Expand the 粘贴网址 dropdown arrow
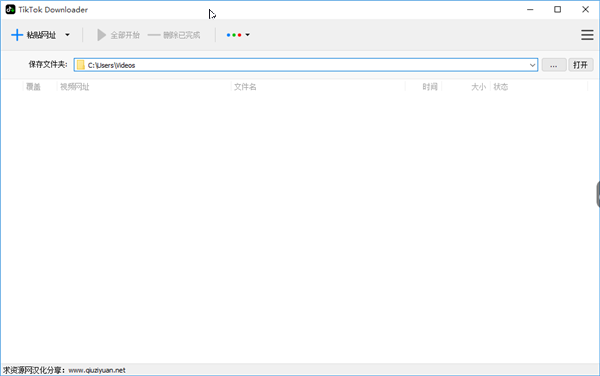 pos(67,35)
